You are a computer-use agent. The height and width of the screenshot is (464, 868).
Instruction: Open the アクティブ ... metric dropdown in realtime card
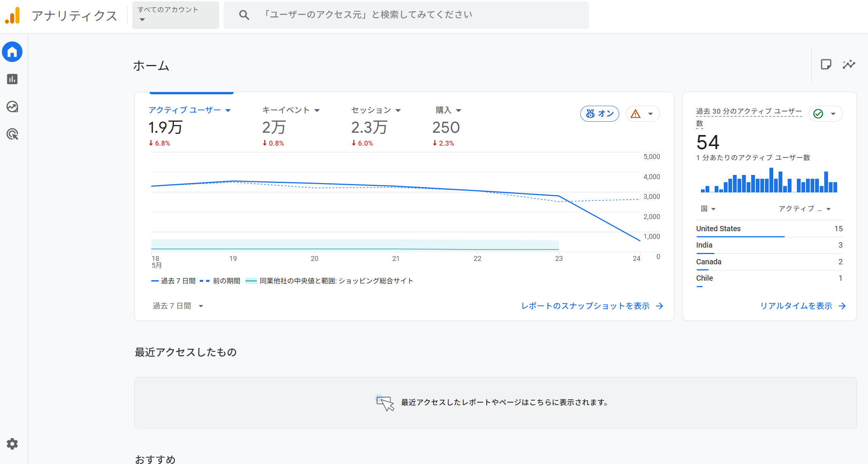(804, 209)
